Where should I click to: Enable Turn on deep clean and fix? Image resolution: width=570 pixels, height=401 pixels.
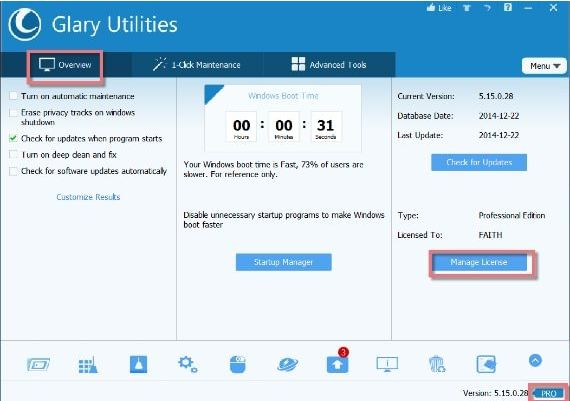click(13, 155)
